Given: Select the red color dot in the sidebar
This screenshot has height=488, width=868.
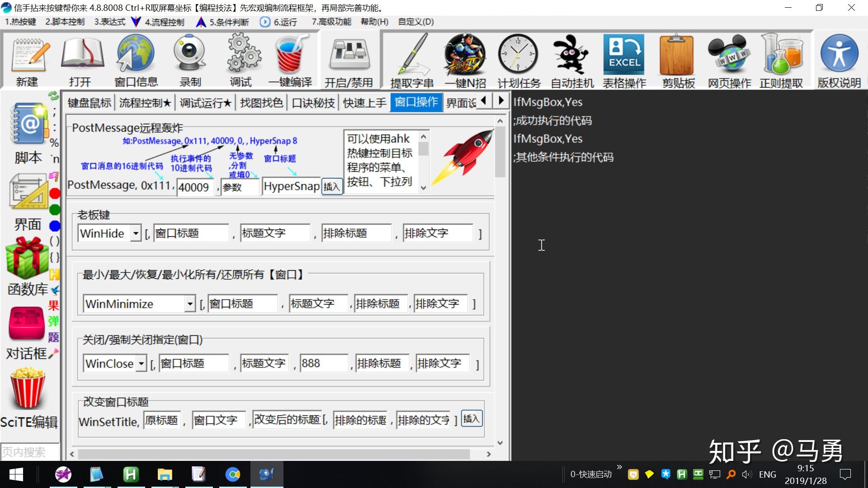Looking at the screenshot, I should click(55, 193).
